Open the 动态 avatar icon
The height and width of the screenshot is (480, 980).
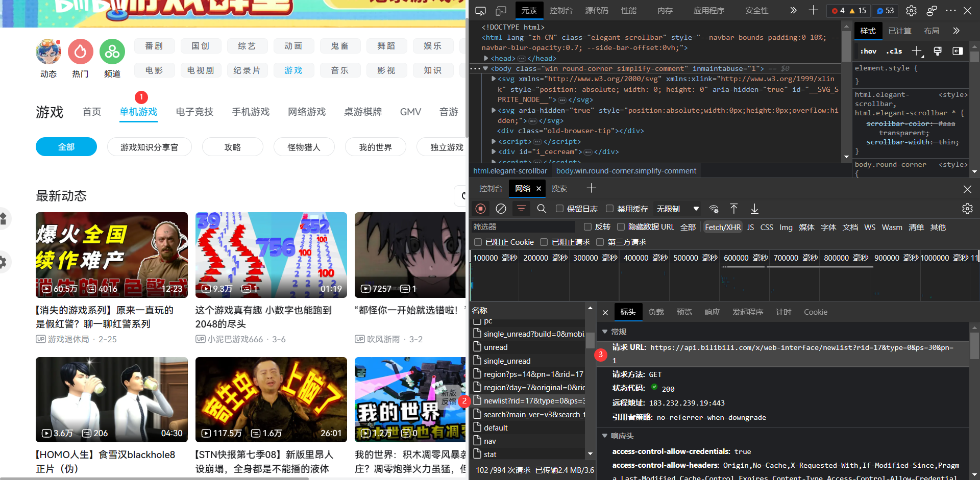(48, 52)
